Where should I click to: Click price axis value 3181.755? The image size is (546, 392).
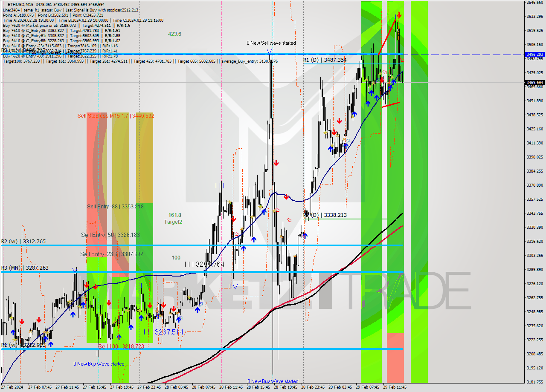tap(535, 382)
